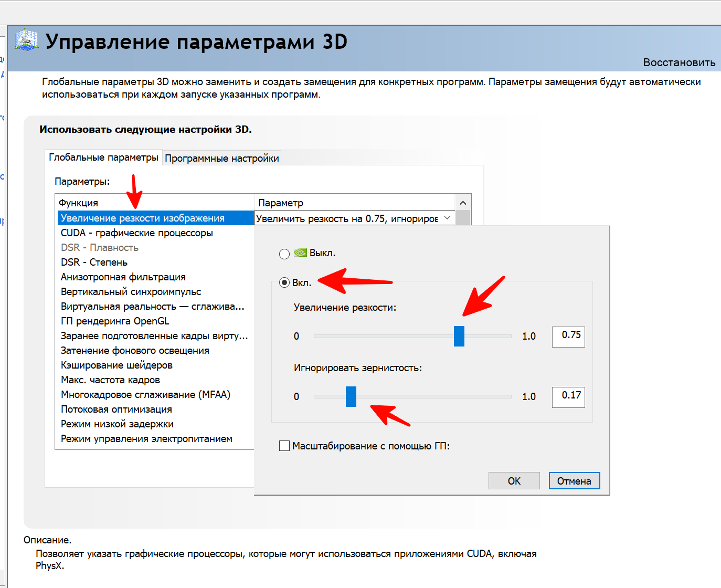Select Режим управления электропитанием row

click(x=156, y=438)
